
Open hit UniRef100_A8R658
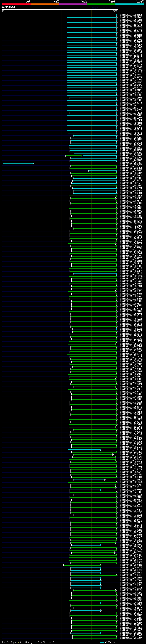pyautogui.click(x=131, y=605)
